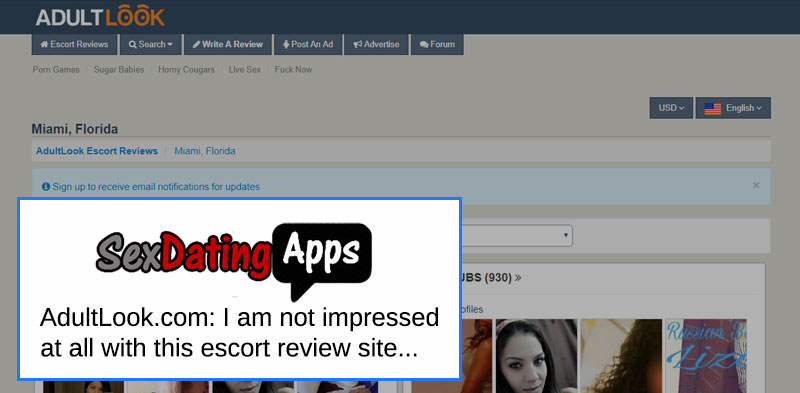This screenshot has width=800, height=393.
Task: Click the US flag icon
Action: point(713,108)
